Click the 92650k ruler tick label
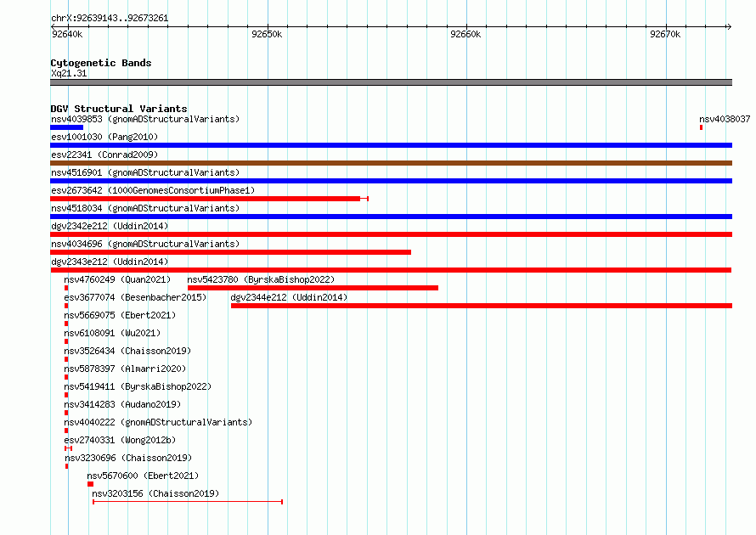 267,34
